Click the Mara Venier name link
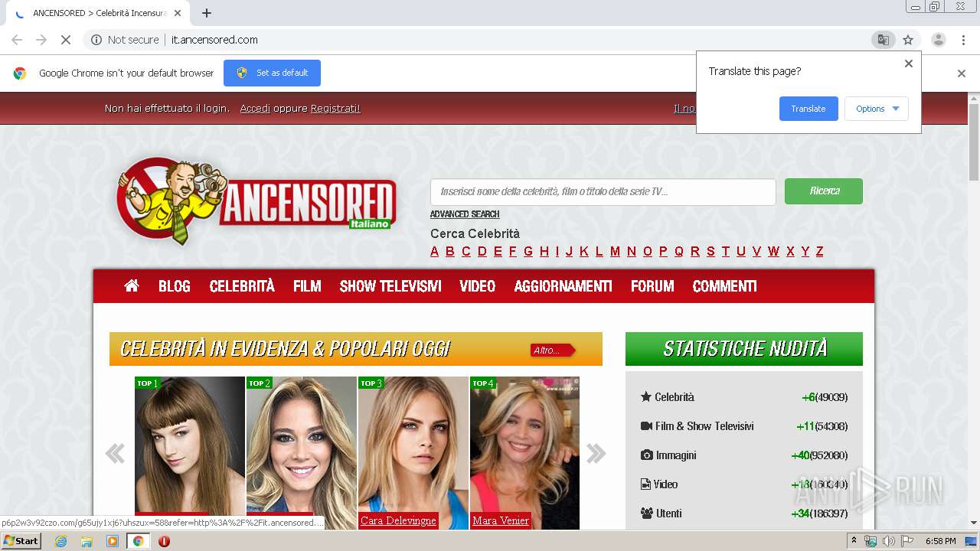This screenshot has width=980, height=551. point(501,520)
